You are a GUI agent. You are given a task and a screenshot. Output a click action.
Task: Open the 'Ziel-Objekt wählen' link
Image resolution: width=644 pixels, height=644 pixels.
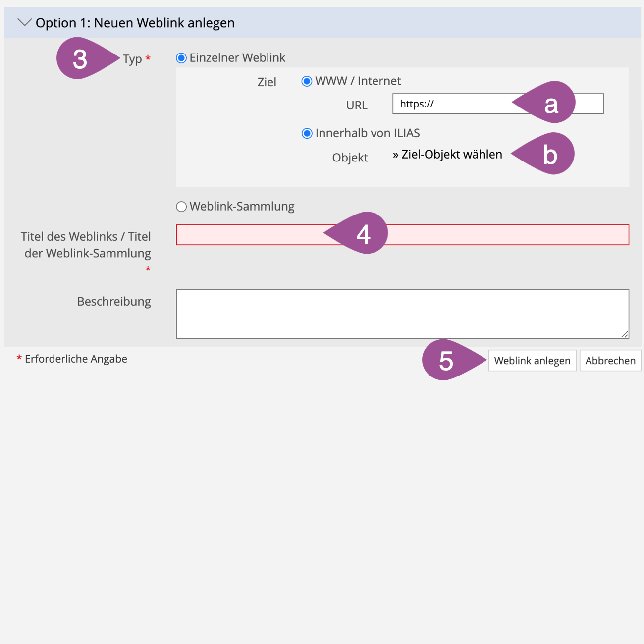447,155
